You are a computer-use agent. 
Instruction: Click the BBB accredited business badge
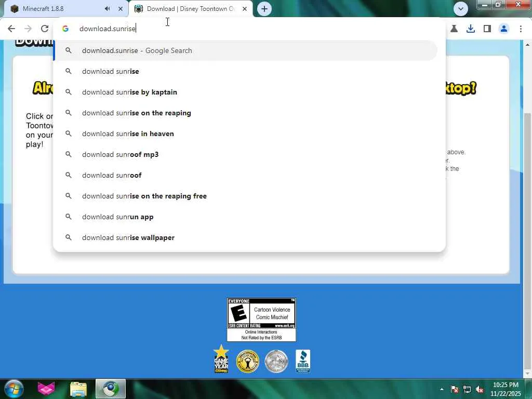point(303,362)
